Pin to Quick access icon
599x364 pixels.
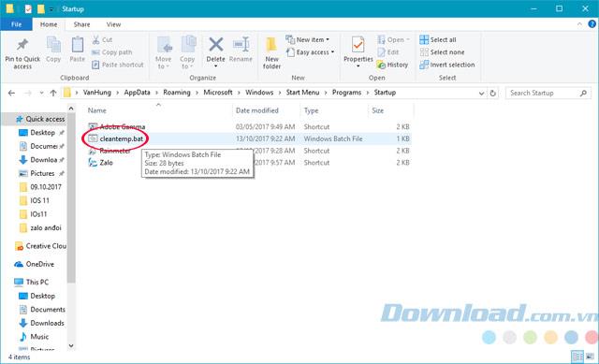(22, 45)
